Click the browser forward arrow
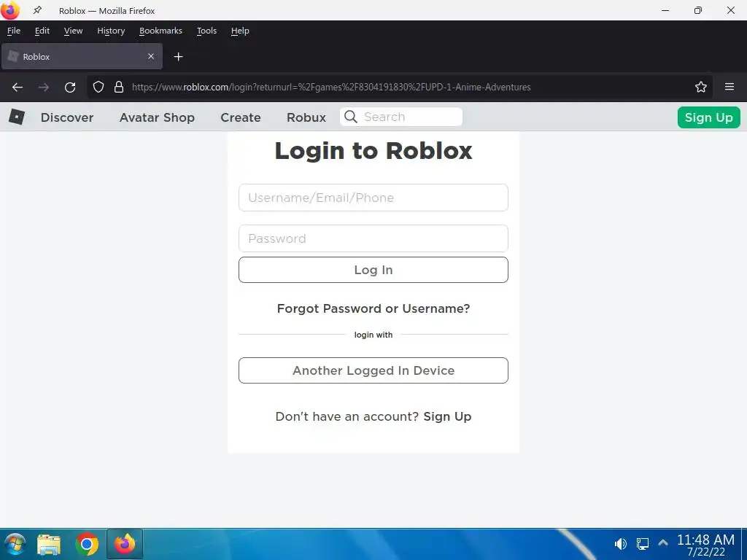 44,87
